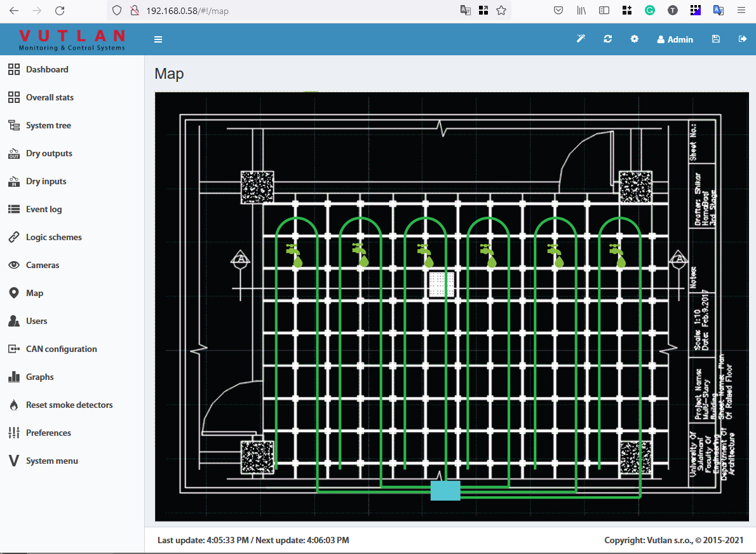The width and height of the screenshot is (756, 554).
Task: Click the Graphs bar chart icon
Action: [x=14, y=377]
